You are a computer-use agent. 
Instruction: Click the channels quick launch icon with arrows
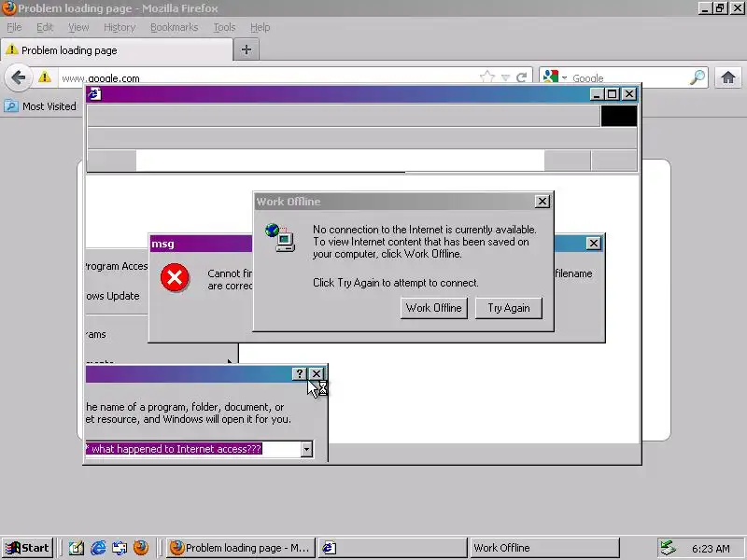(120, 548)
